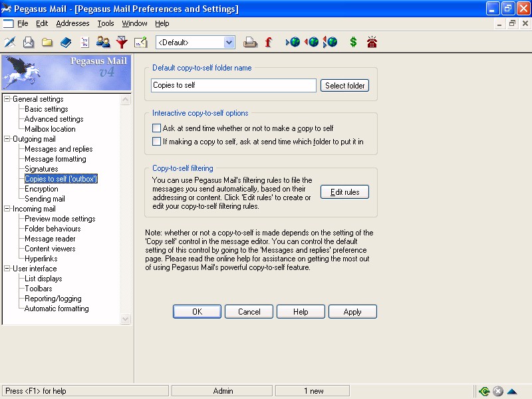The image size is (532, 399).
Task: Click the red letter f font icon
Action: tap(269, 43)
